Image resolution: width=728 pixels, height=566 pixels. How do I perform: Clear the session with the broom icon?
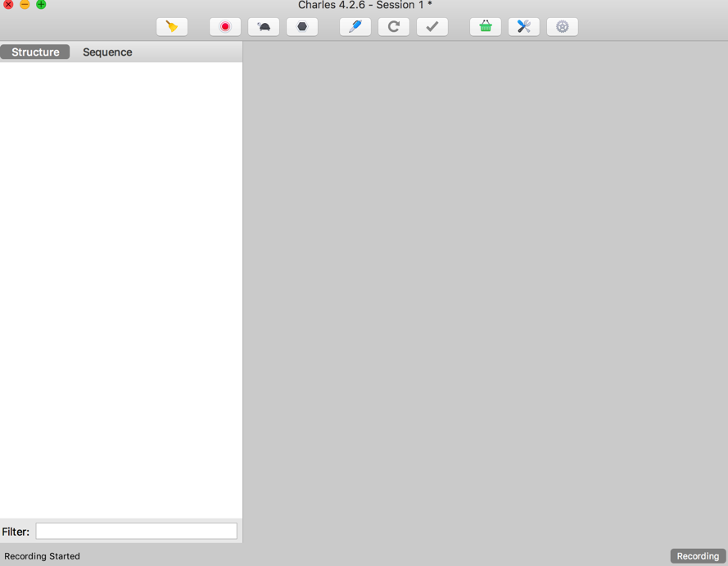click(172, 26)
